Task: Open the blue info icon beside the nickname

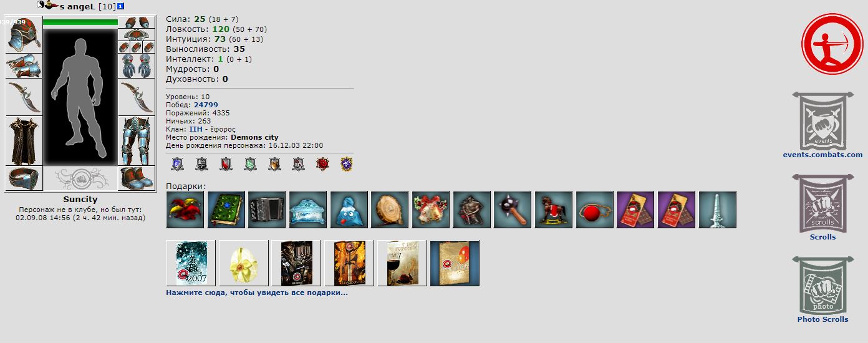Action: coord(120,6)
